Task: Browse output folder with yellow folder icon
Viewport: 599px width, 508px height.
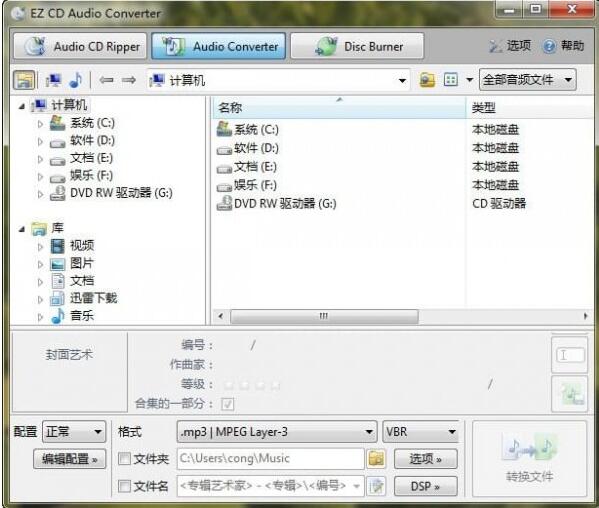Action: click(x=376, y=458)
